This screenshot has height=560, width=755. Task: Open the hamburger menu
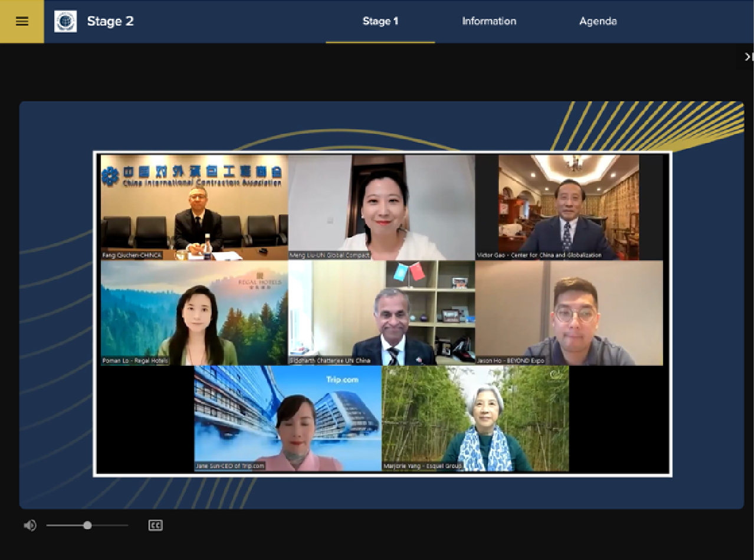coord(22,21)
